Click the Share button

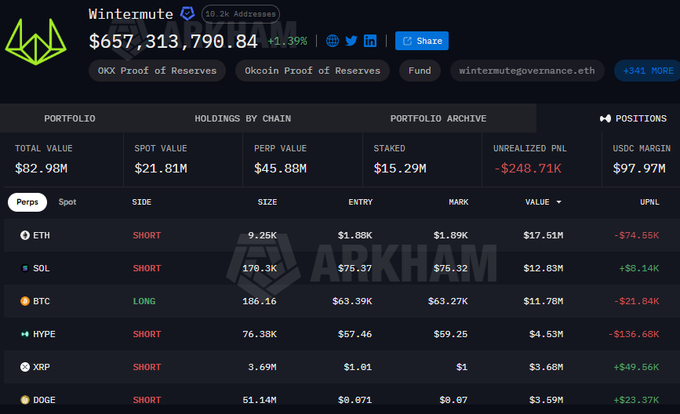click(422, 41)
